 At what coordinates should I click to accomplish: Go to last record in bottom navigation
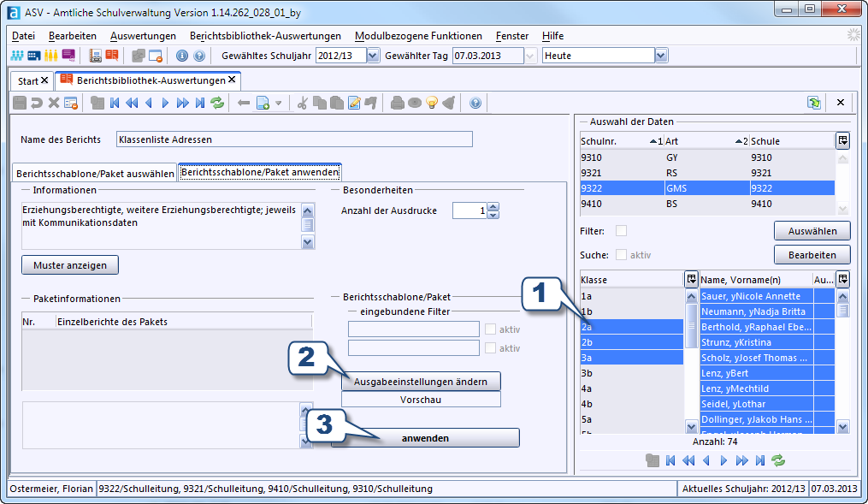point(760,460)
